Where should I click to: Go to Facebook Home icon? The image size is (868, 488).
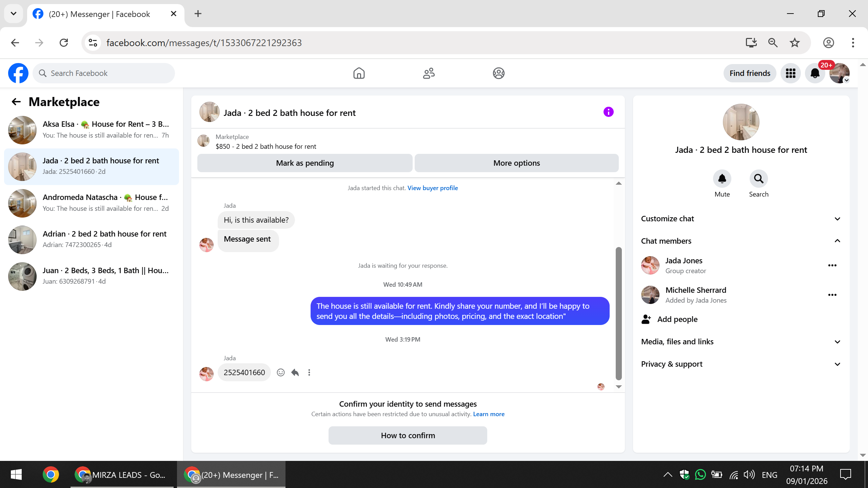pyautogui.click(x=359, y=73)
